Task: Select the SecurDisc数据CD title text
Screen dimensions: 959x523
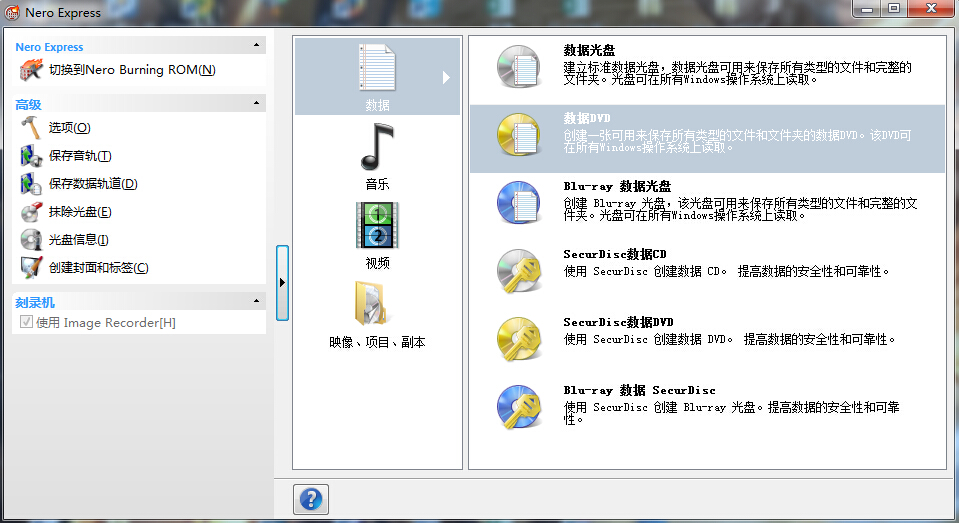Action: tap(615, 254)
